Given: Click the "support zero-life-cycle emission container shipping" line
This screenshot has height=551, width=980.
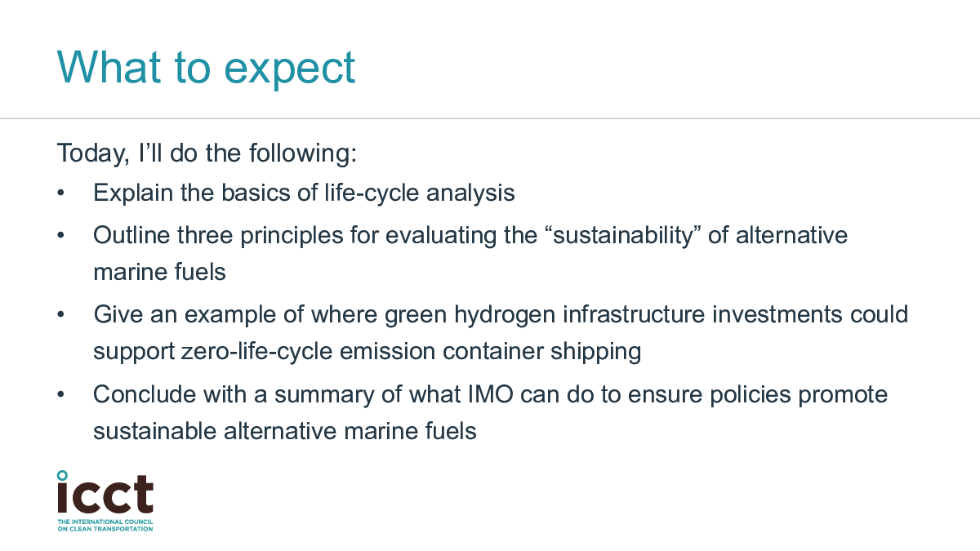Looking at the screenshot, I should [x=367, y=351].
